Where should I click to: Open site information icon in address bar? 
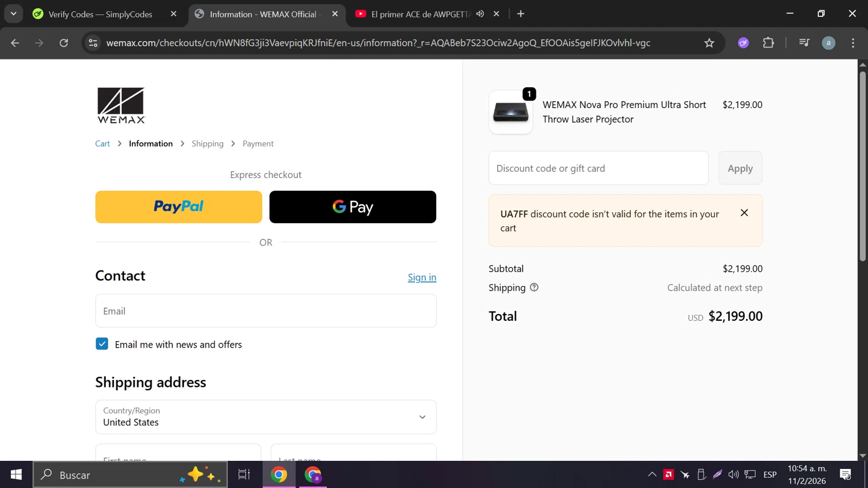(93, 43)
